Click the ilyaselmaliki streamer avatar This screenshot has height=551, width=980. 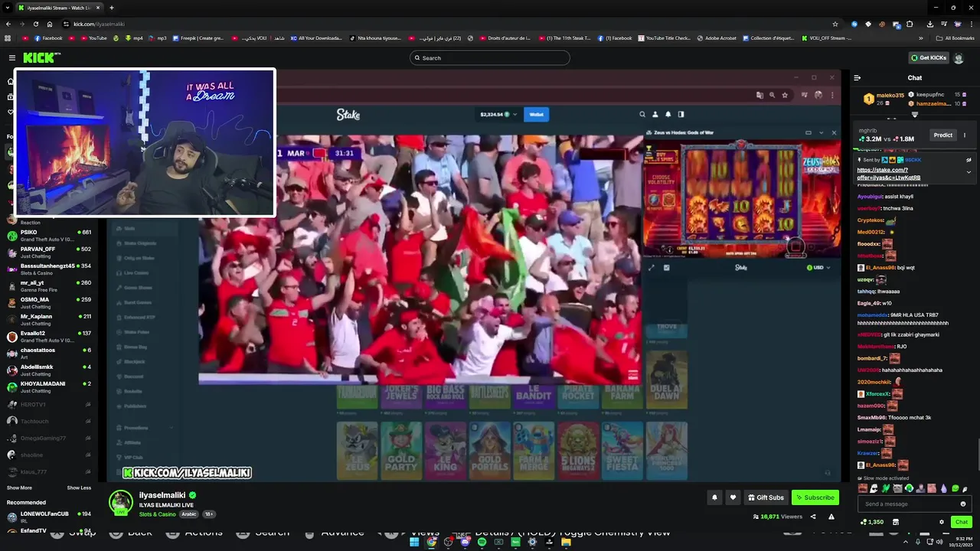(120, 502)
